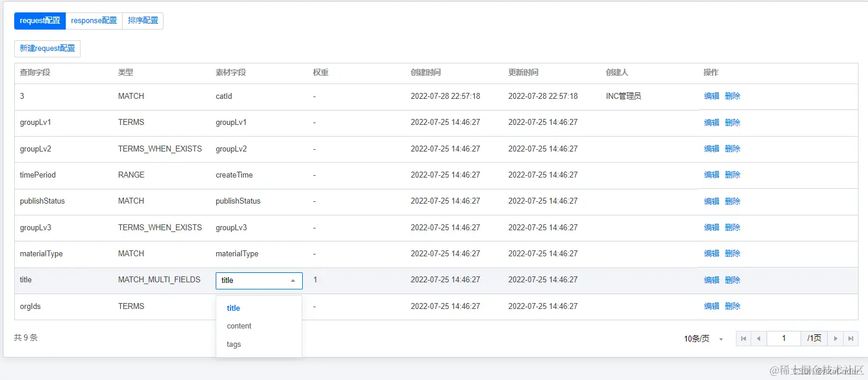Select the orgIds query field cell
The width and height of the screenshot is (868, 380).
tap(30, 306)
